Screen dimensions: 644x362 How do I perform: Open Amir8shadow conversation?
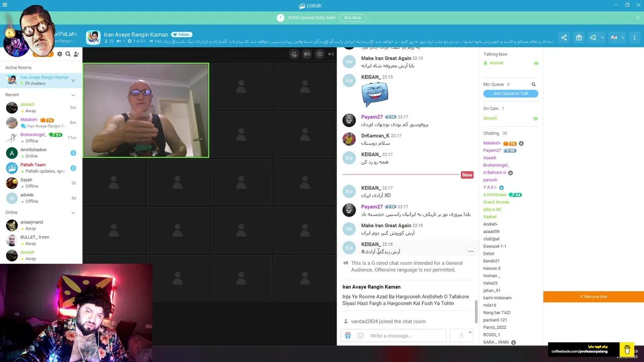point(41,153)
